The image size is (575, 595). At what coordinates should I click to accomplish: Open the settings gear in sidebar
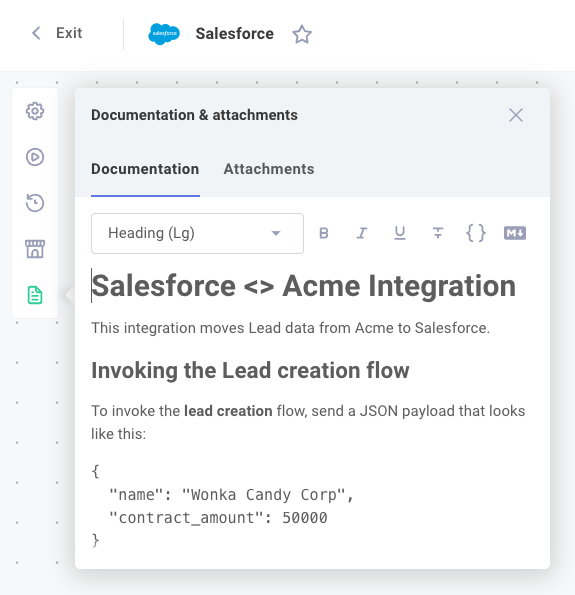[x=35, y=111]
